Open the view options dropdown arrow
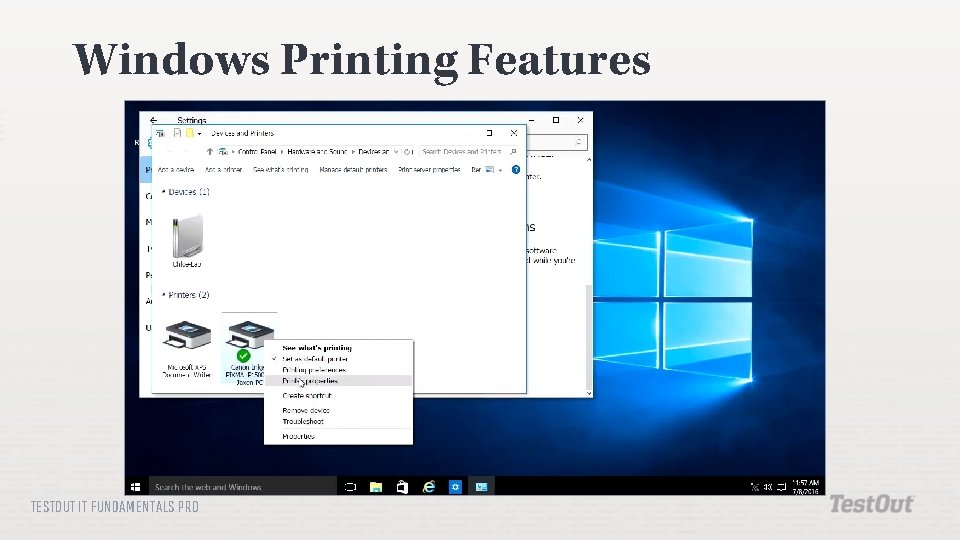 tap(500, 170)
